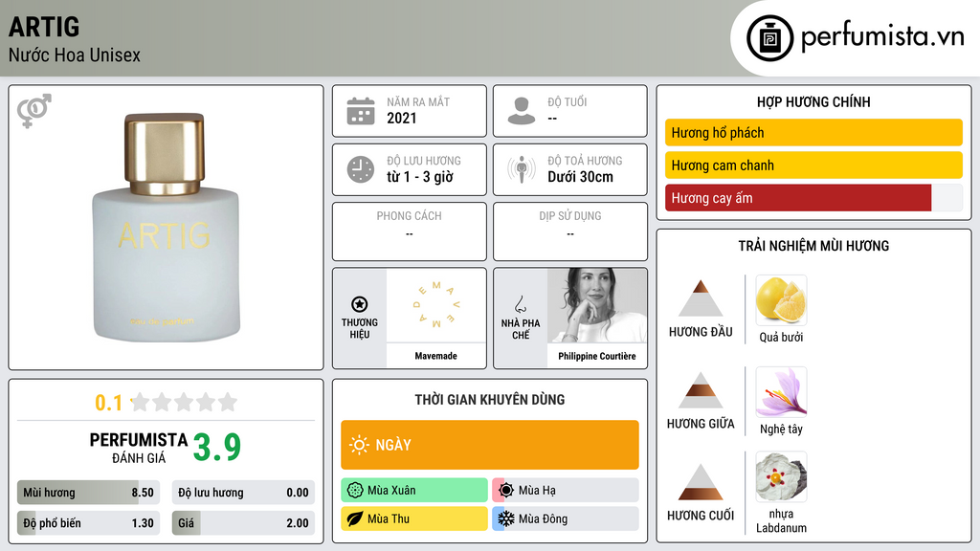Click the Giá 2.00 score bar
This screenshot has height=551, width=980.
(243, 523)
